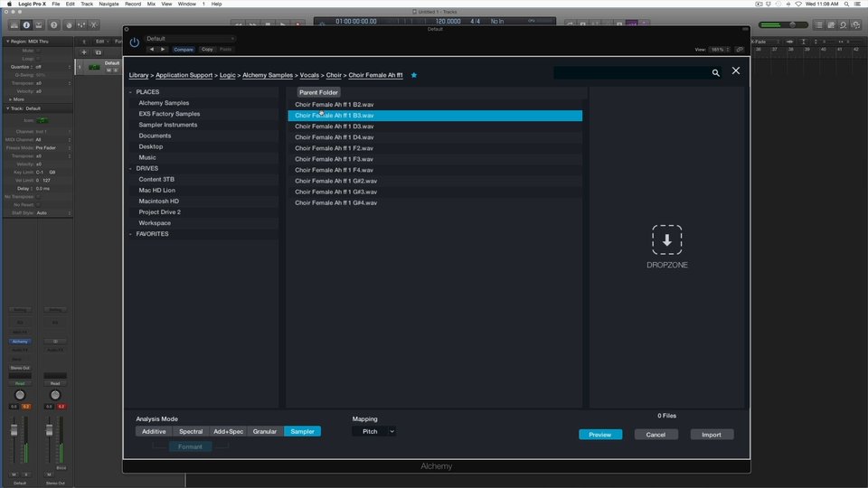This screenshot has width=868, height=488.
Task: Add current folder to favorites with star
Action: point(413,75)
